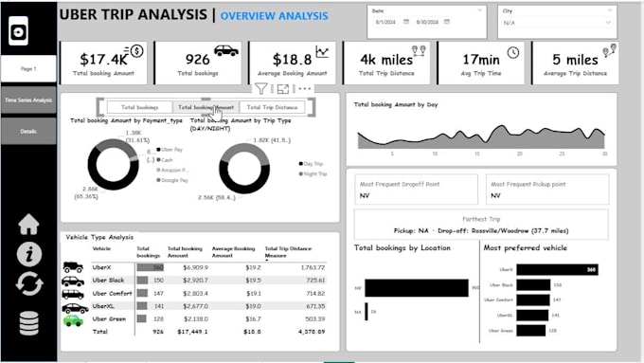The image size is (644, 363).
Task: Click the Most Frequent Pickup point card
Action: click(x=547, y=190)
